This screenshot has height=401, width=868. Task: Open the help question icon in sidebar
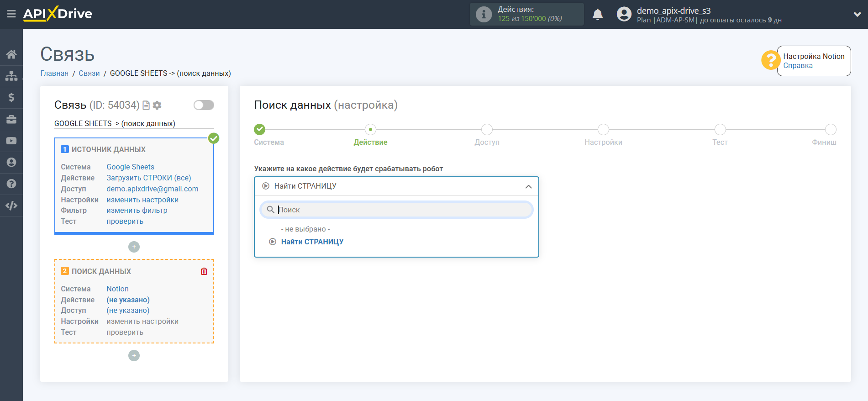click(x=11, y=184)
